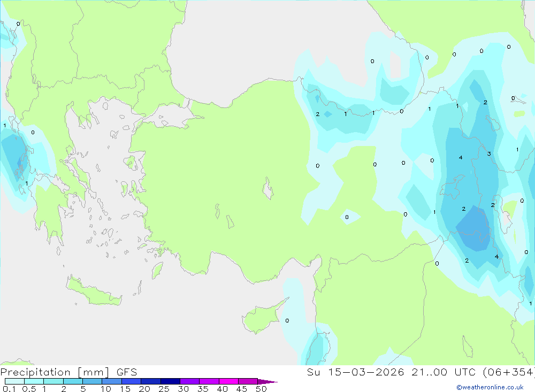
Task: Pick the 5–10 mm legend color box
Action: (x=93, y=381)
